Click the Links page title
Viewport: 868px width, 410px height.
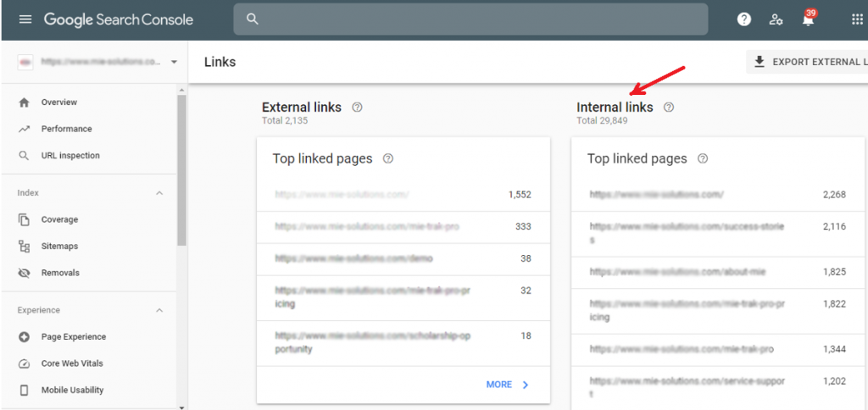point(220,62)
